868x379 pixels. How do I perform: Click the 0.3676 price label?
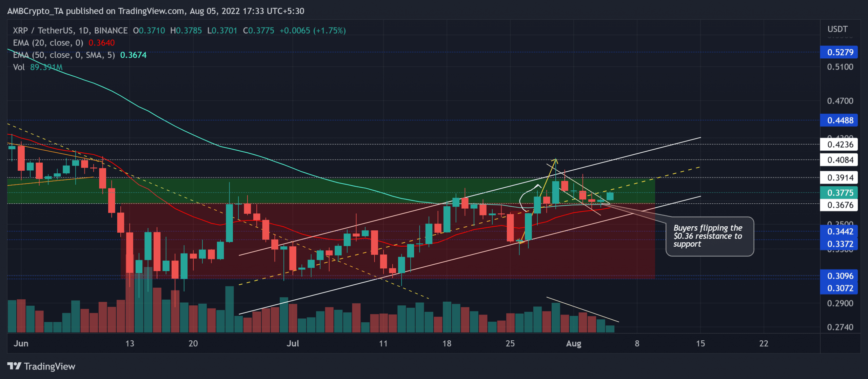(x=839, y=205)
